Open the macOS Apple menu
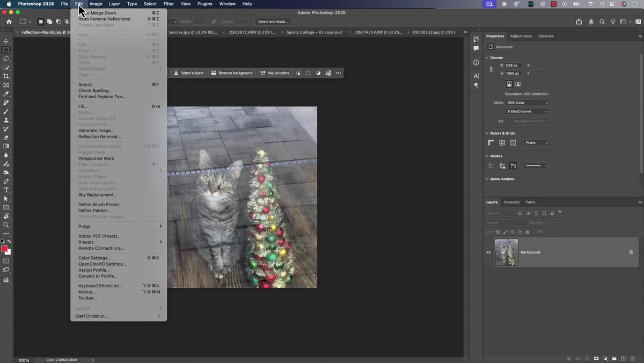This screenshot has height=363, width=644. tap(9, 4)
